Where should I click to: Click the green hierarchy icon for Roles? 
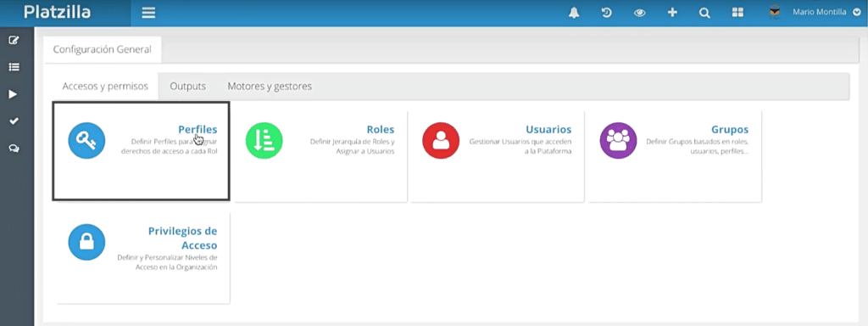coord(264,141)
